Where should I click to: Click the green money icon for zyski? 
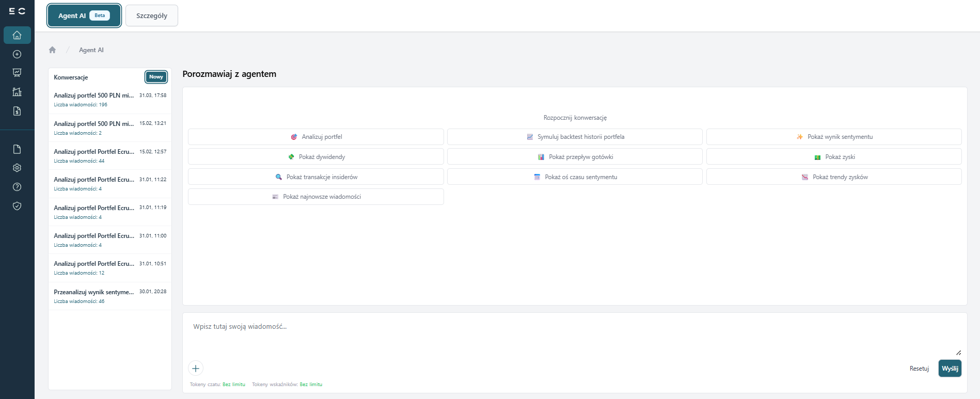(817, 157)
